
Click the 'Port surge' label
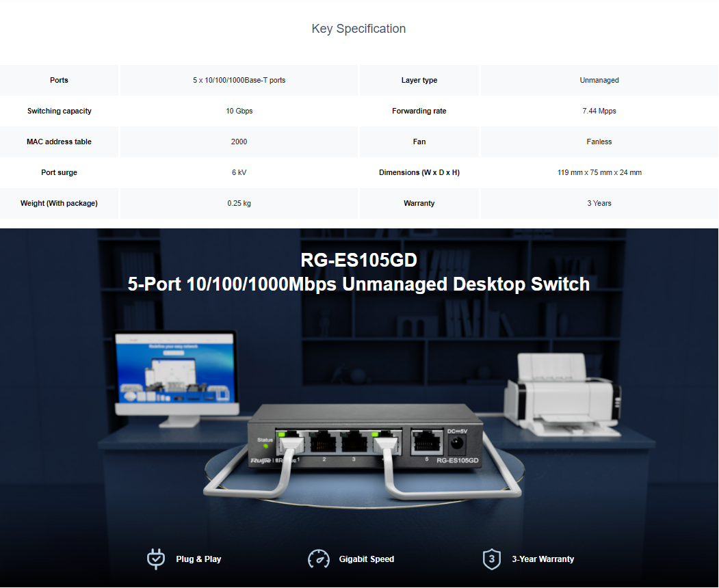(59, 172)
